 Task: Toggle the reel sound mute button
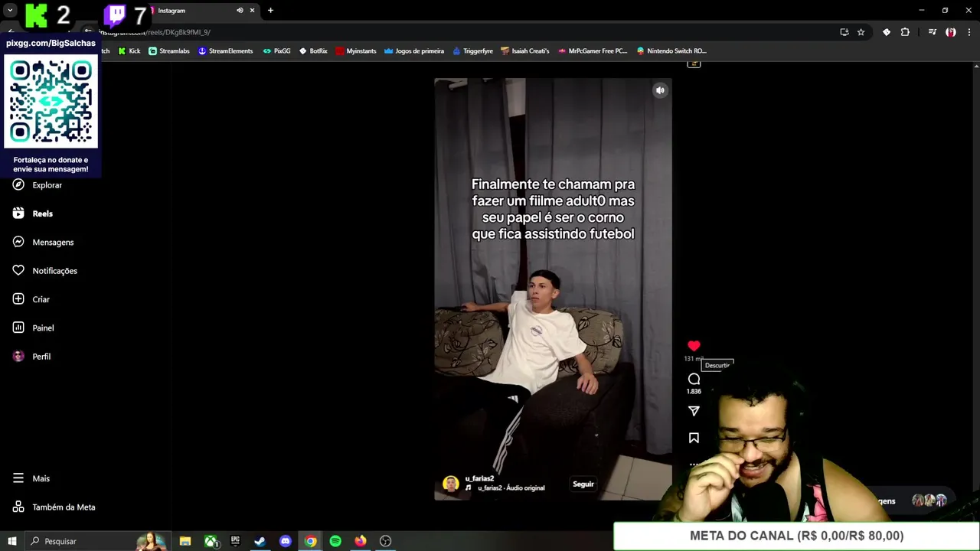click(660, 90)
